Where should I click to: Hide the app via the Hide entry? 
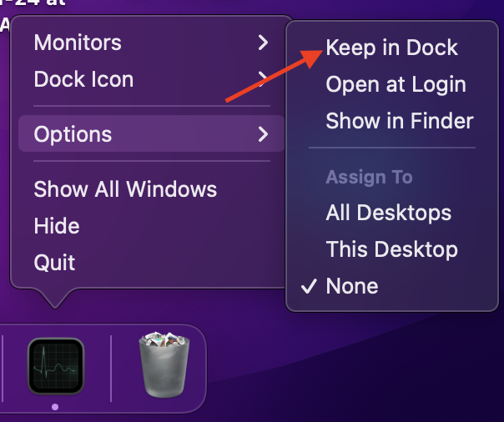[57, 226]
